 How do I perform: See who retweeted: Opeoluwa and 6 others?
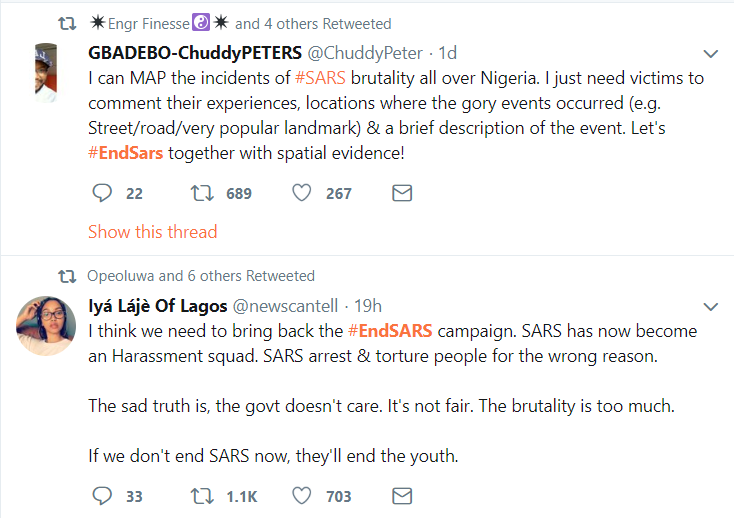pyautogui.click(x=201, y=275)
